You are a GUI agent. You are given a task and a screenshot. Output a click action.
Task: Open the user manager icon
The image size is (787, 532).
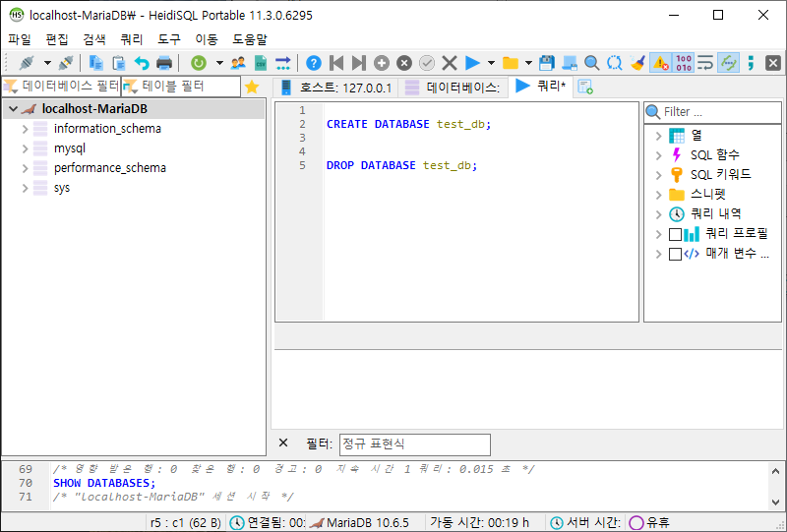[238, 63]
